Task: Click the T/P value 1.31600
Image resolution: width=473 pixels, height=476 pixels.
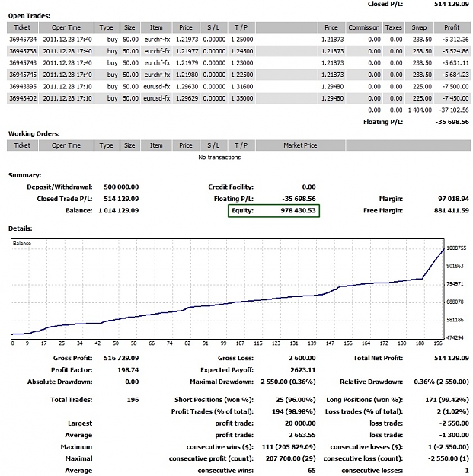Action: click(242, 87)
